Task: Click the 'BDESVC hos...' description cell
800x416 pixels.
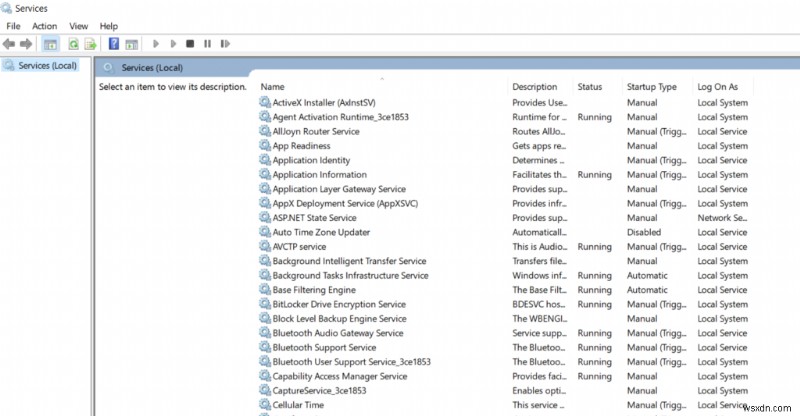Action: 539,304
